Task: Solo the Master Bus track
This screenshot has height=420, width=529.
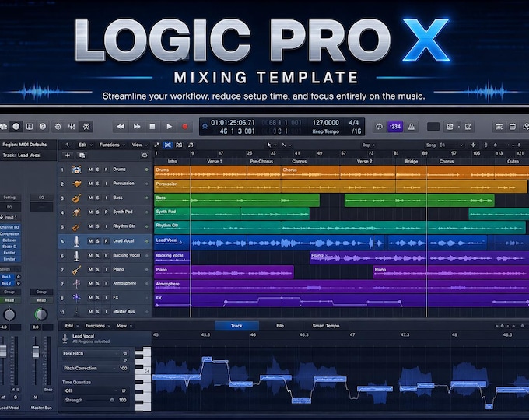Action: [98, 312]
